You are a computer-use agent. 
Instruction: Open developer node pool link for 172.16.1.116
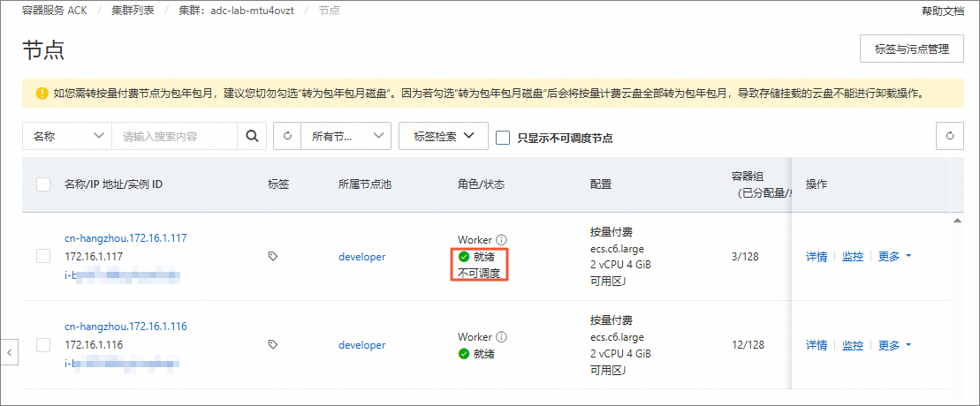pos(362,345)
